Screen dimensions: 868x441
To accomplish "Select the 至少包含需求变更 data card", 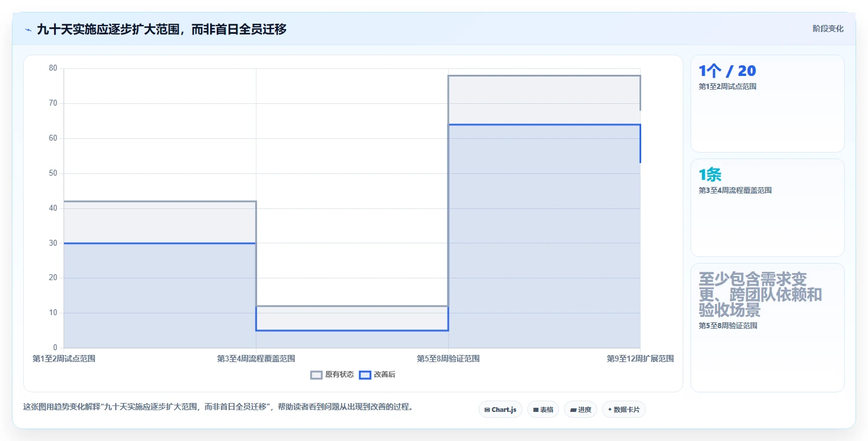I will (768, 328).
